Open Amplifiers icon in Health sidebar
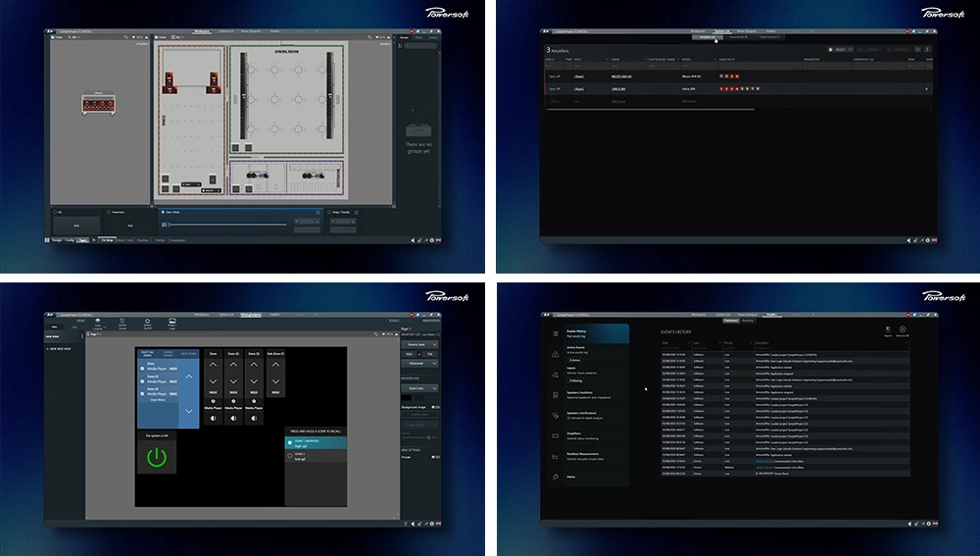 555,435
